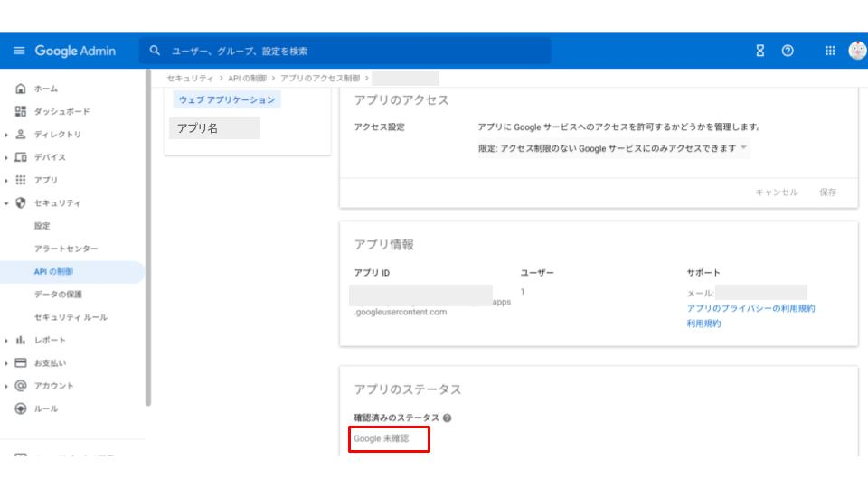Viewport: 868px width, 488px height.
Task: Expand the お支払い sidebar section
Action: (6, 363)
